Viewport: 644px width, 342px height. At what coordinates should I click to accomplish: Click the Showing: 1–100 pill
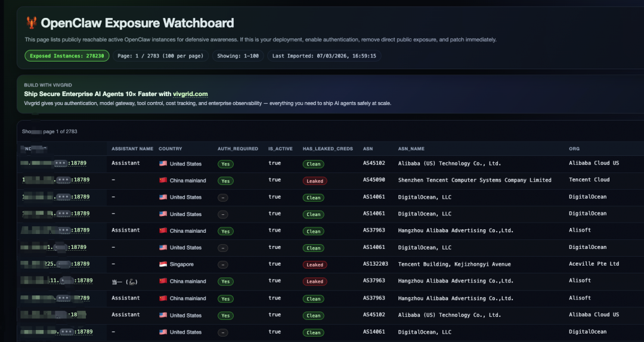239,56
